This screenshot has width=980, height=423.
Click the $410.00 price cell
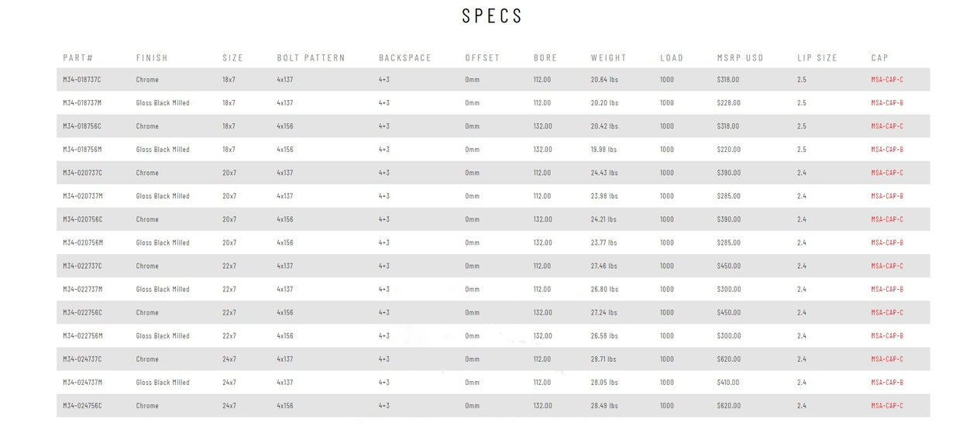(x=728, y=382)
